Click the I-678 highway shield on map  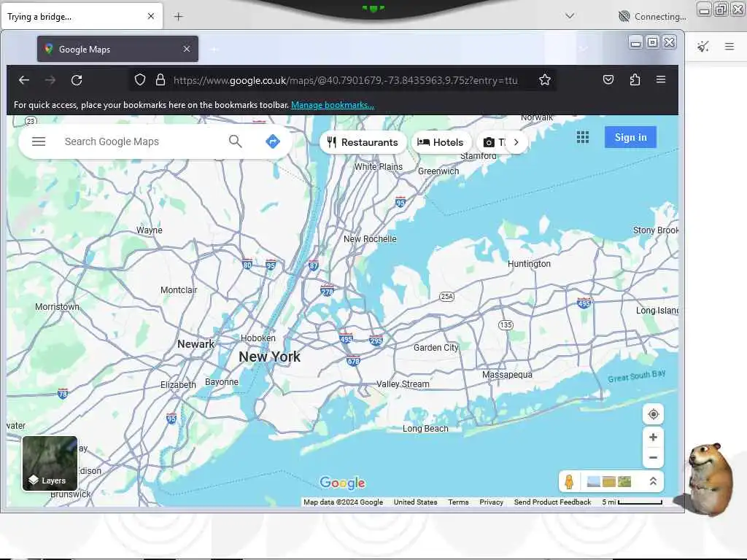pos(353,360)
